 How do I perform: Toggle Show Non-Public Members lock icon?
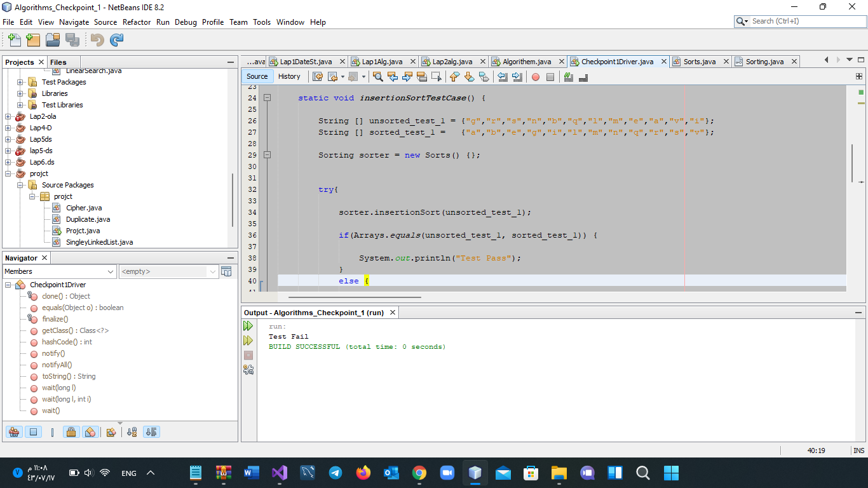point(71,432)
